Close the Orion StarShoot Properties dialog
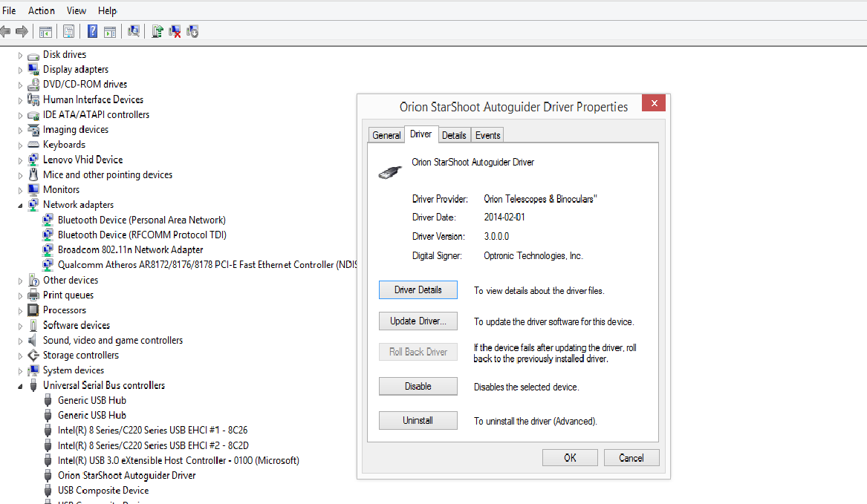867x504 pixels. click(654, 102)
